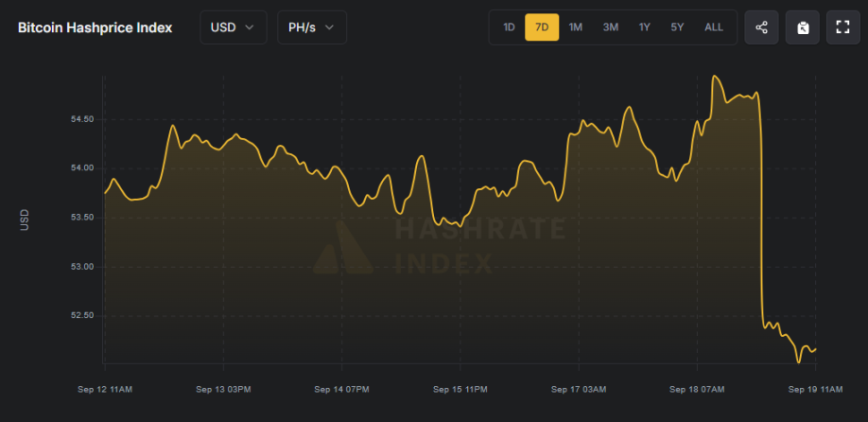Viewport: 868px width, 422px height.
Task: Expand chart to fullscreen
Action: click(x=843, y=27)
